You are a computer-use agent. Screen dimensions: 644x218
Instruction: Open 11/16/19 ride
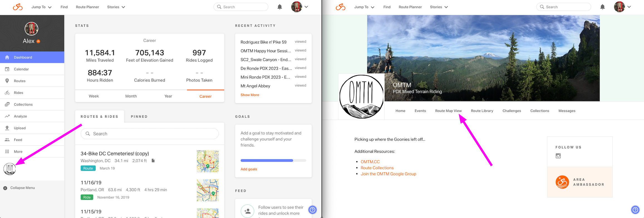tap(91, 183)
